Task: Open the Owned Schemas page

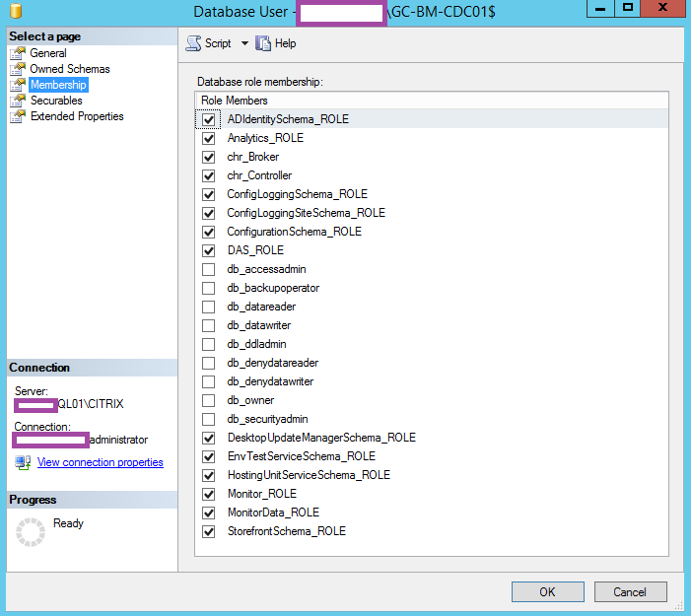Action: (x=70, y=69)
